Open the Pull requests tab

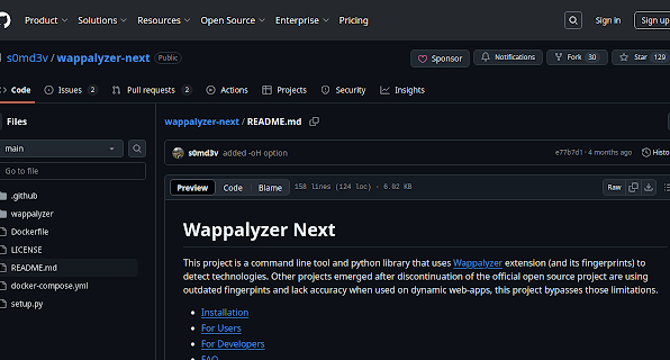[151, 90]
